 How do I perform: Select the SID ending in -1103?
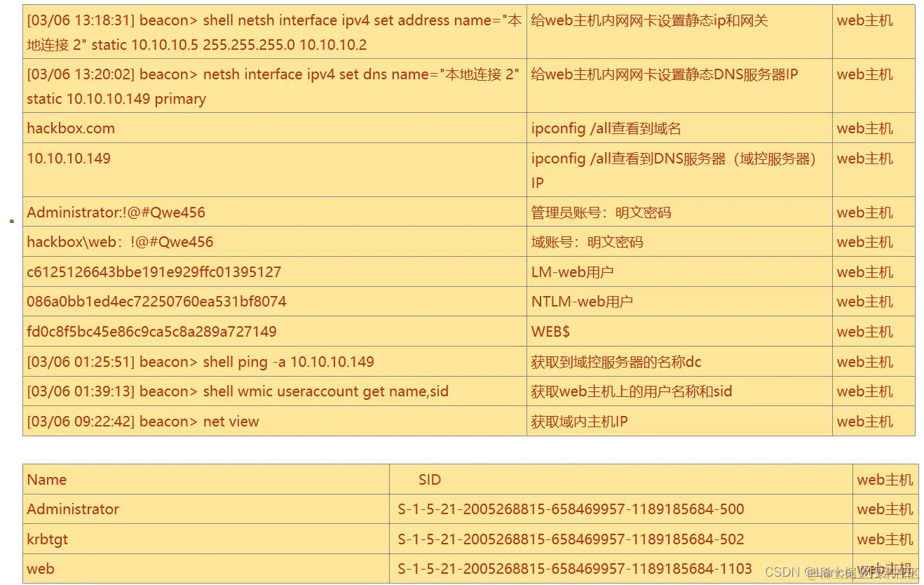coord(575,569)
